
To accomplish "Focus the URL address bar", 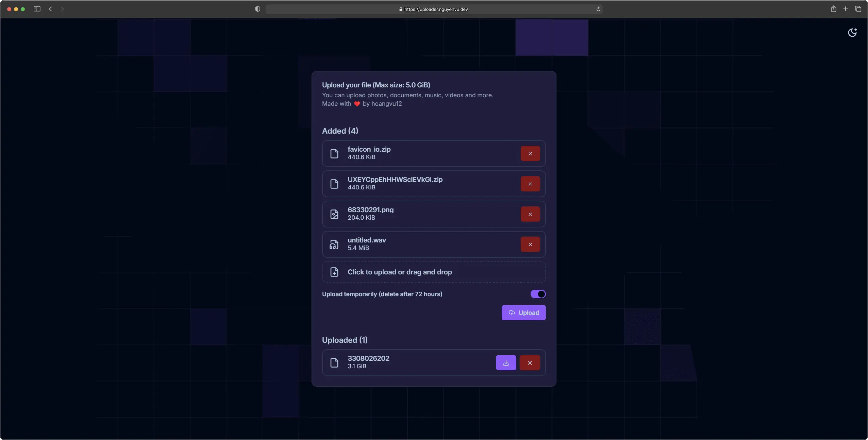I will [434, 9].
